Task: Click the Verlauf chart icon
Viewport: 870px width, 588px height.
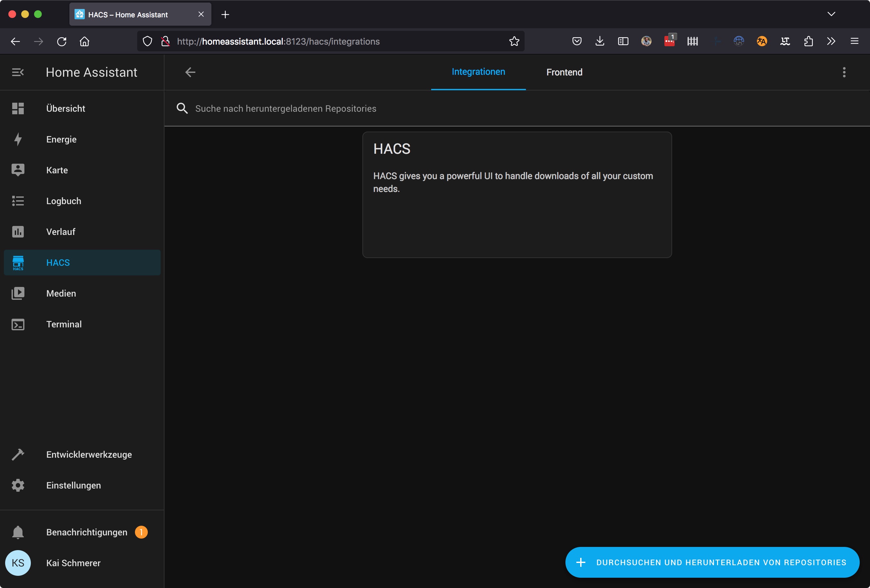Action: [18, 232]
